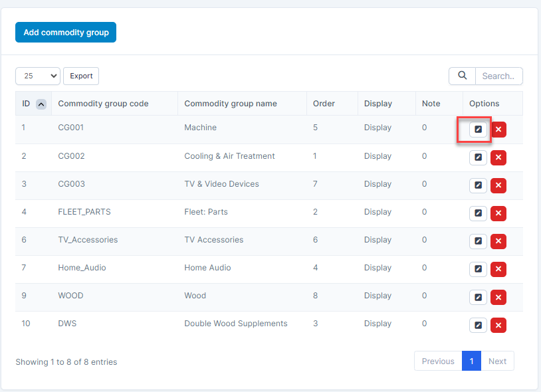
Task: Click Add commodity group button
Action: coord(66,32)
